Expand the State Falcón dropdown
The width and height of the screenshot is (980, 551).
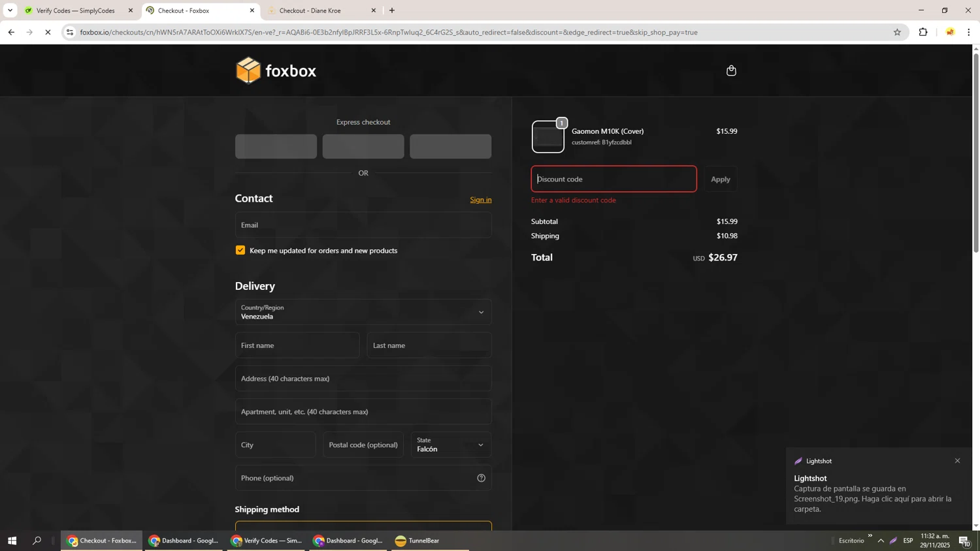coord(451,445)
